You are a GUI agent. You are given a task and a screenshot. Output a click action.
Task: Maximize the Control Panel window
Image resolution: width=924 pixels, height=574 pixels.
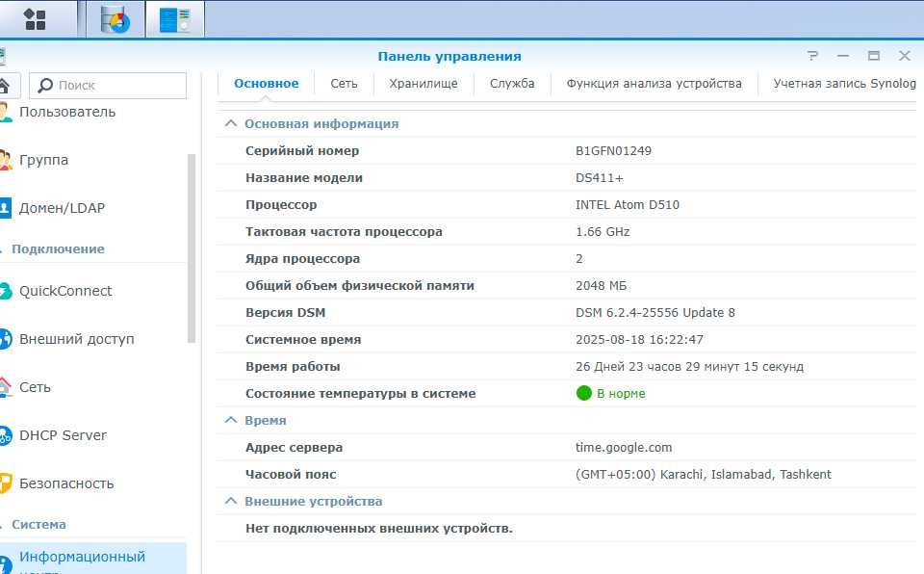coord(874,56)
